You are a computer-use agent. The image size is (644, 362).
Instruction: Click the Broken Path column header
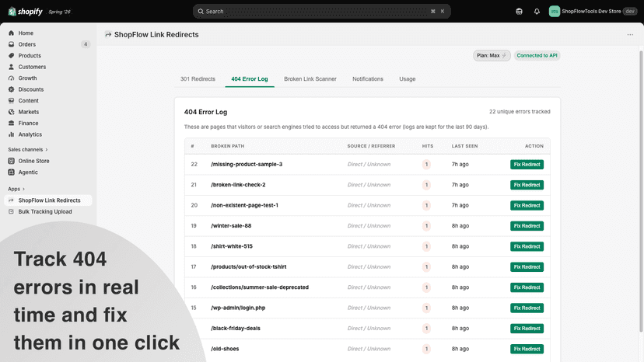pos(228,146)
